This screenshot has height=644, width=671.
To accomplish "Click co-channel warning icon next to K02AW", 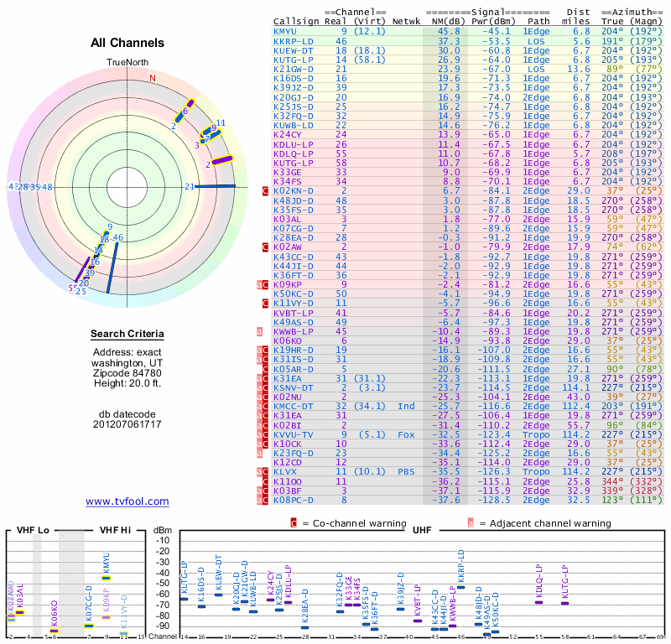I will point(265,247).
